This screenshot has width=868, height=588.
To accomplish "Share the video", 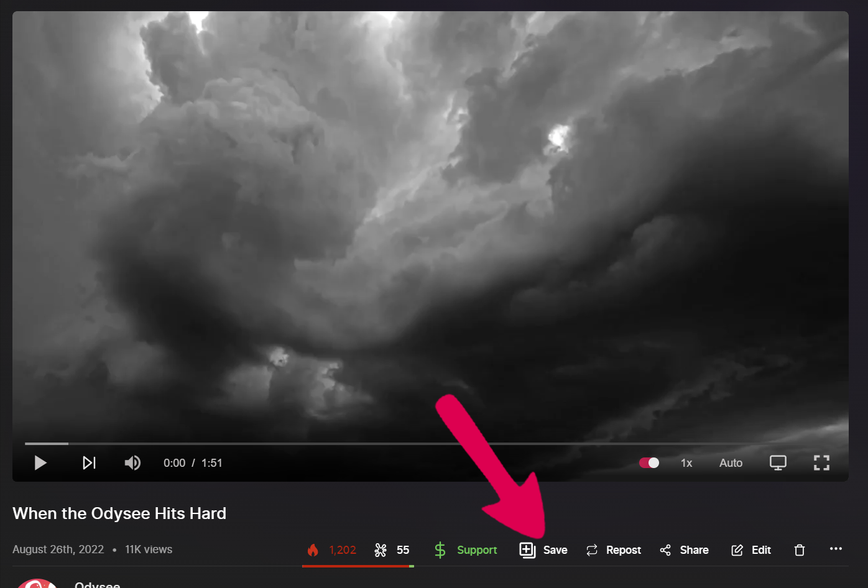I will tap(684, 550).
